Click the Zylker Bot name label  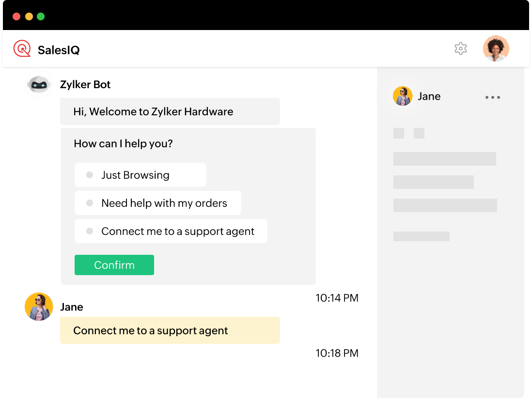[x=85, y=84]
